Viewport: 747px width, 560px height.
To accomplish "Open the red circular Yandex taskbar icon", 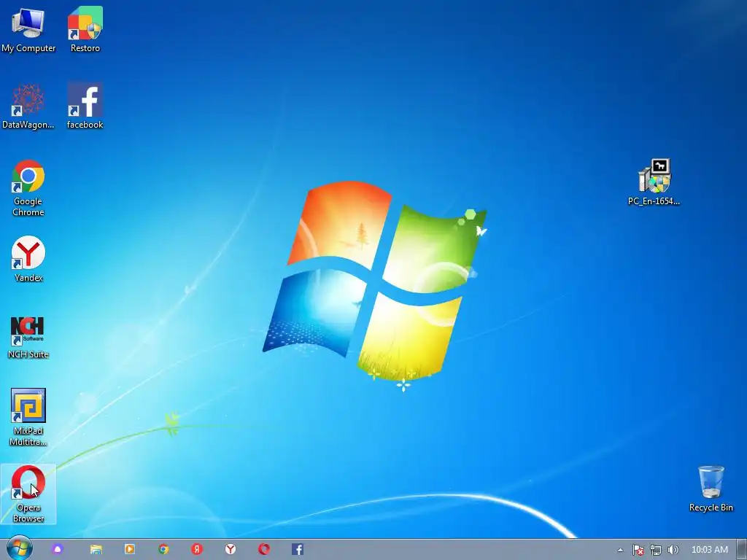I will click(x=197, y=549).
